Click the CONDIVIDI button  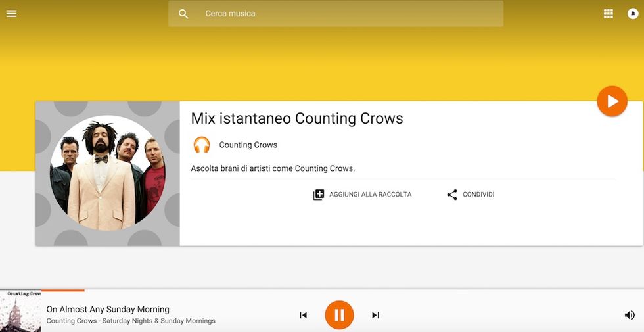(x=471, y=195)
